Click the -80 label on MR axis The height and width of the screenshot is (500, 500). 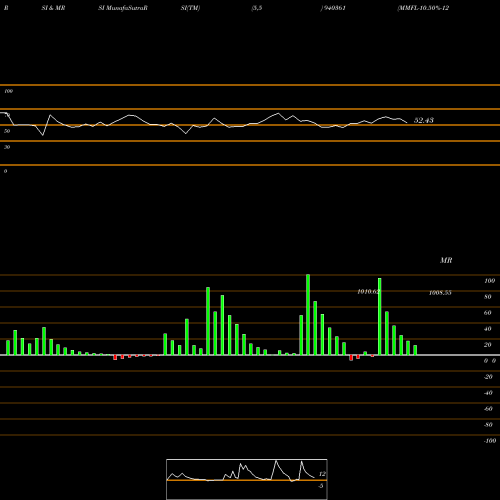coord(488,425)
